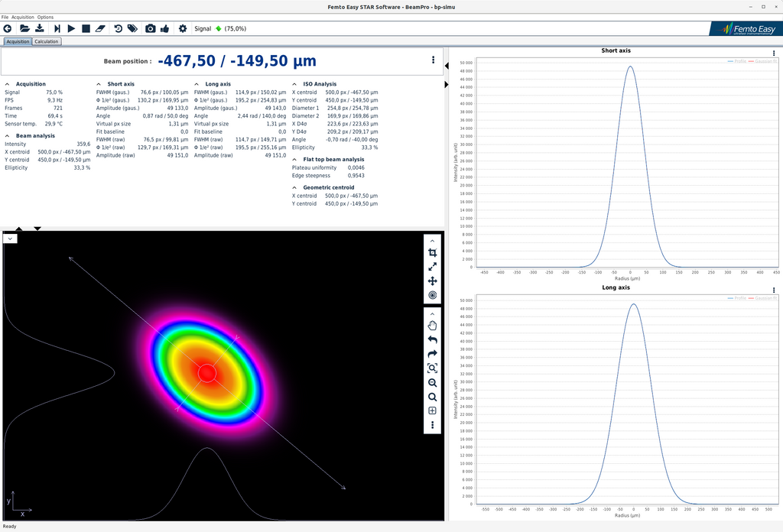Open the Short axis chart options menu

774,52
